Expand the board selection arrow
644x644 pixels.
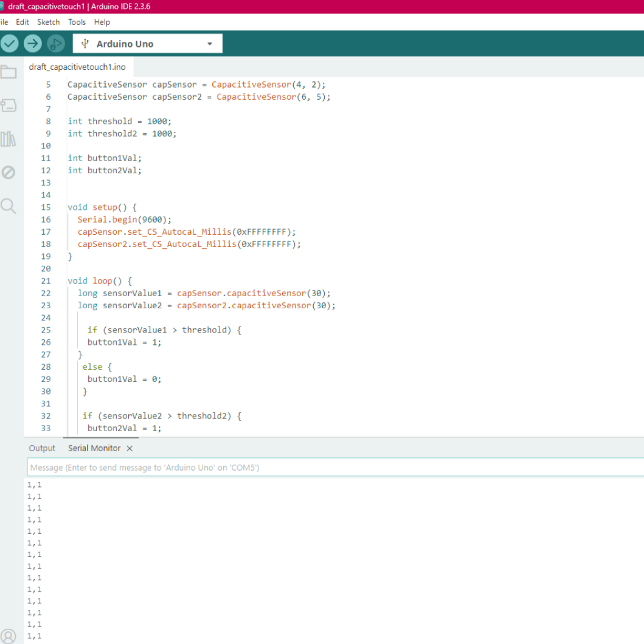tap(210, 43)
